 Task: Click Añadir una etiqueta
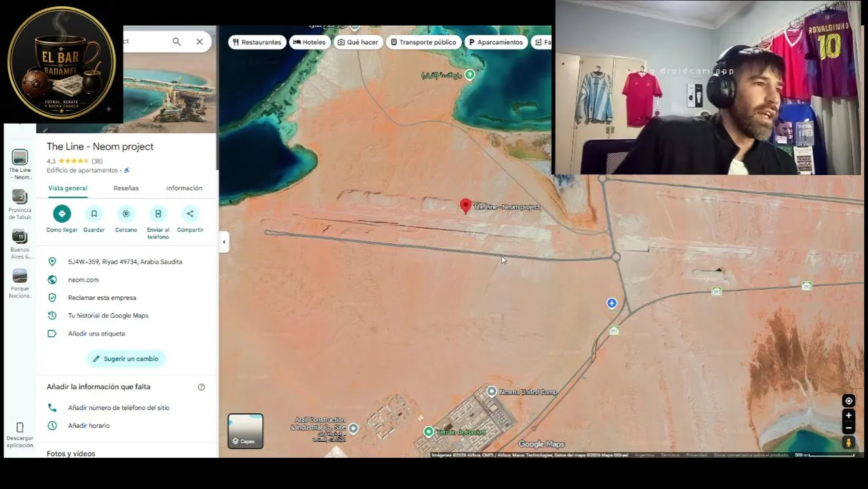point(96,333)
